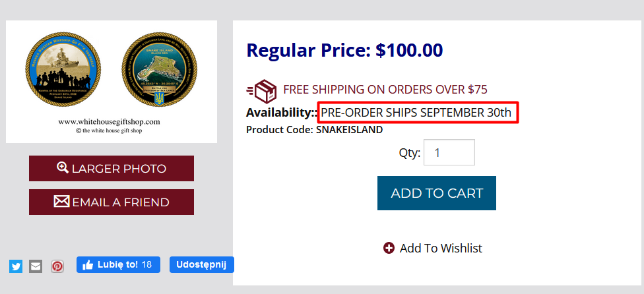Focus the Qty input field
This screenshot has height=294, width=644.
coord(449,152)
